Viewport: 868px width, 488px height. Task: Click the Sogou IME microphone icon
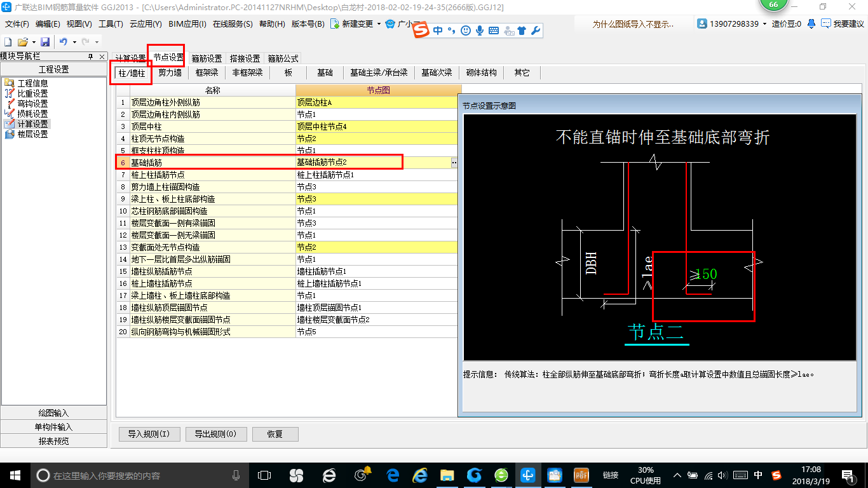479,30
